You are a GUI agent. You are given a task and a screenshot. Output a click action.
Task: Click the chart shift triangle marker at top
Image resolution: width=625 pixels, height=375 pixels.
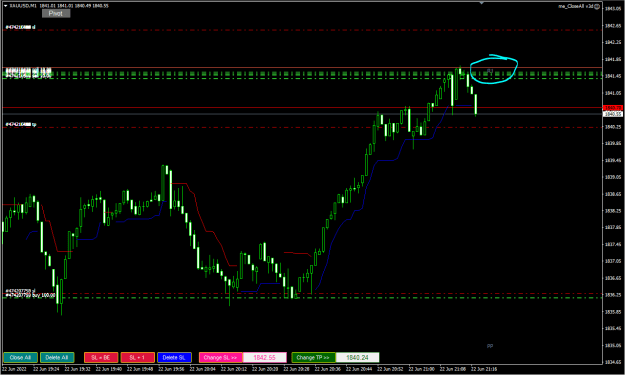pos(482,3)
